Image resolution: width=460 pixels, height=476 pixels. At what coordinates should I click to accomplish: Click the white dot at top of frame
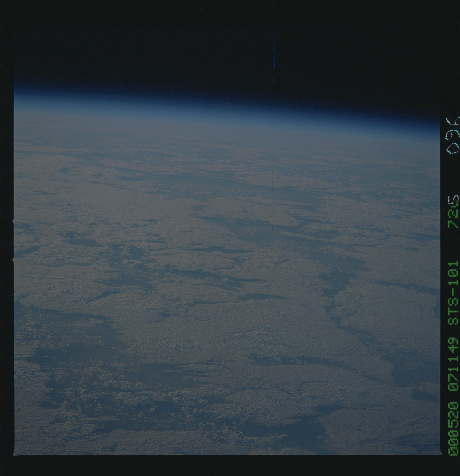click(x=202, y=9)
